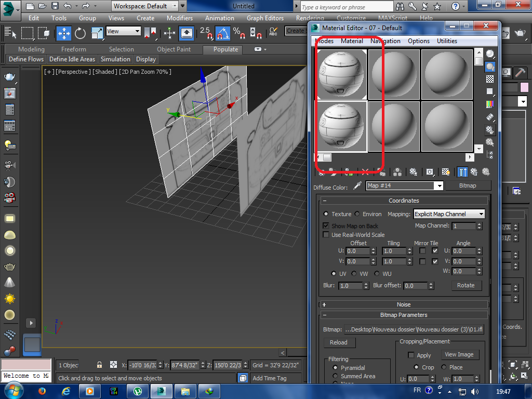
Task: Click the Rotate button in Coordinates
Action: pyautogui.click(x=465, y=285)
